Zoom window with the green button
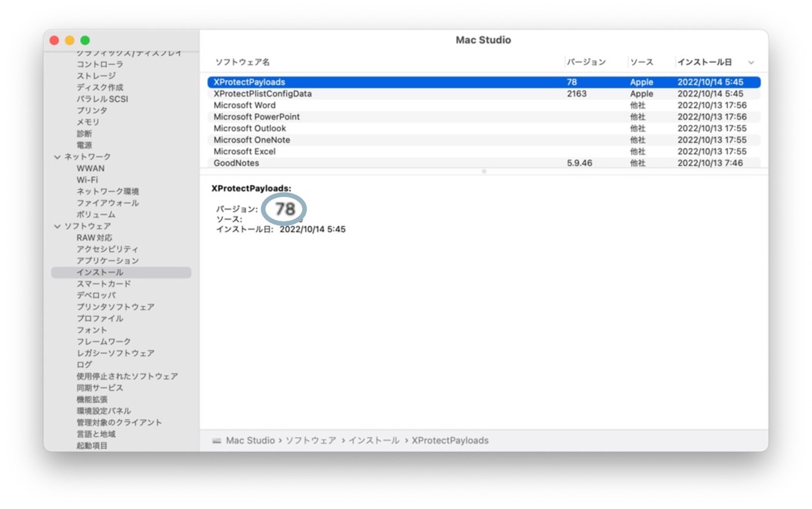This screenshot has height=509, width=812. (x=85, y=41)
